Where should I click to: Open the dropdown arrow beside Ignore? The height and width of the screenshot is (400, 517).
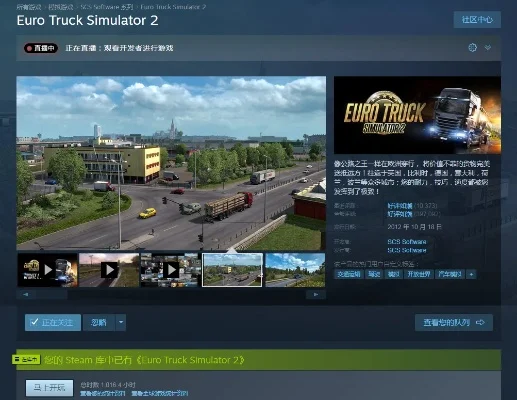tap(121, 322)
